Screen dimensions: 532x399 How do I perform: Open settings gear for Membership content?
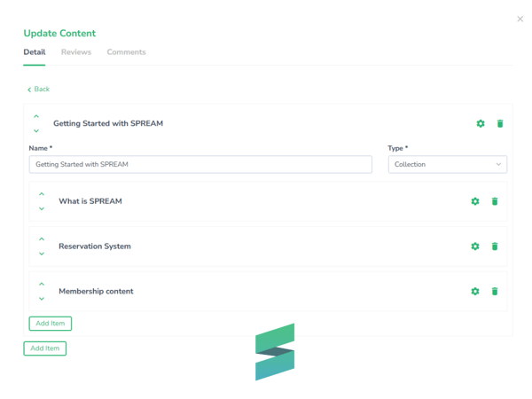pyautogui.click(x=475, y=292)
